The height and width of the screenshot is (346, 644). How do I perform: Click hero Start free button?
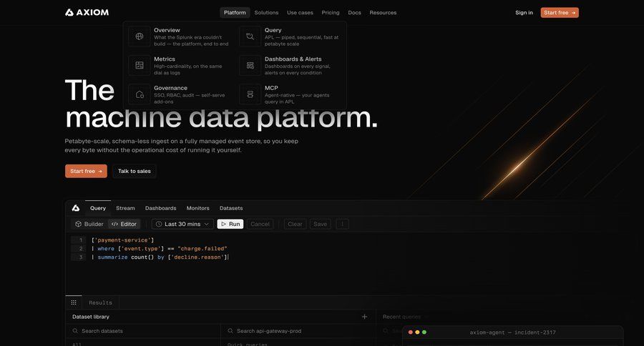click(86, 171)
